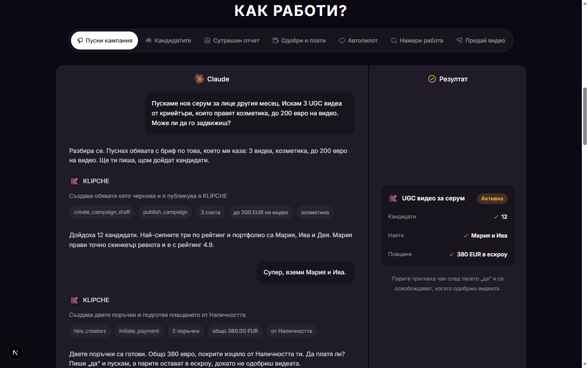Image resolution: width=588 pixels, height=368 pixels.
Task: Click KLIPCHE logo above hire_creators chips
Action: (x=74, y=300)
